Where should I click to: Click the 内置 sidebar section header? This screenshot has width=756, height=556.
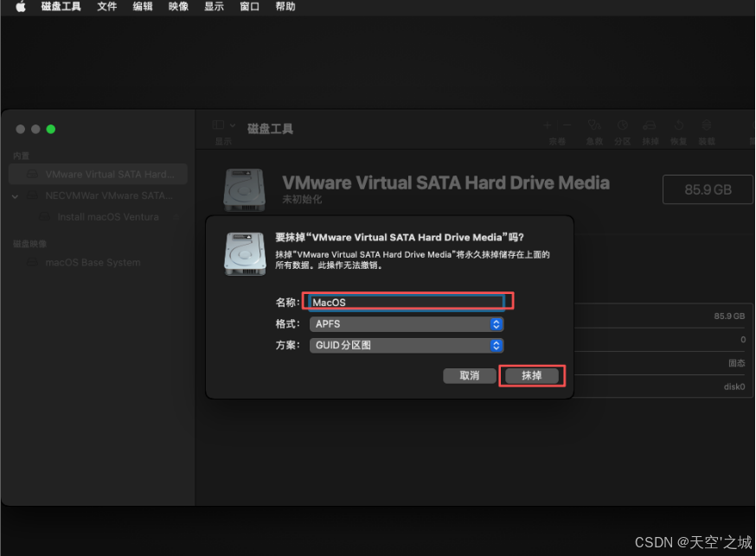22,156
